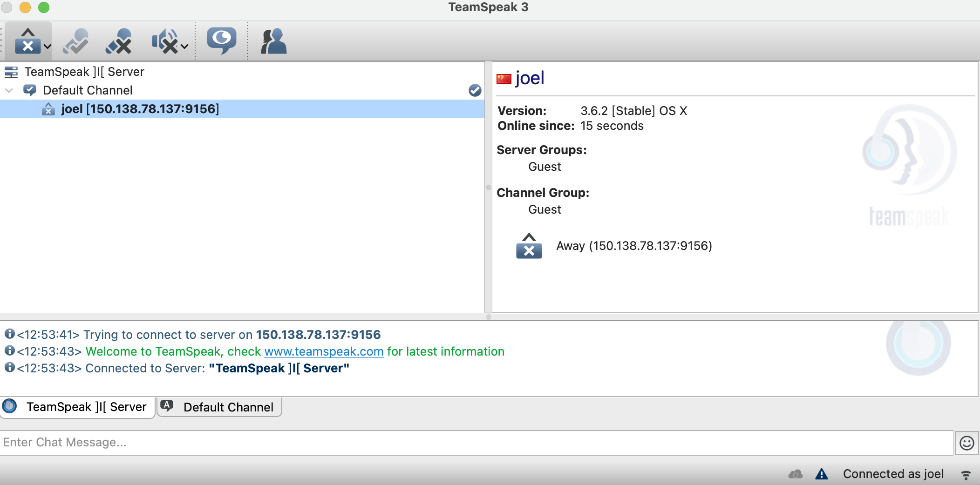Open the speaker mute dropdown arrow
The image size is (980, 485).
pos(184,46)
